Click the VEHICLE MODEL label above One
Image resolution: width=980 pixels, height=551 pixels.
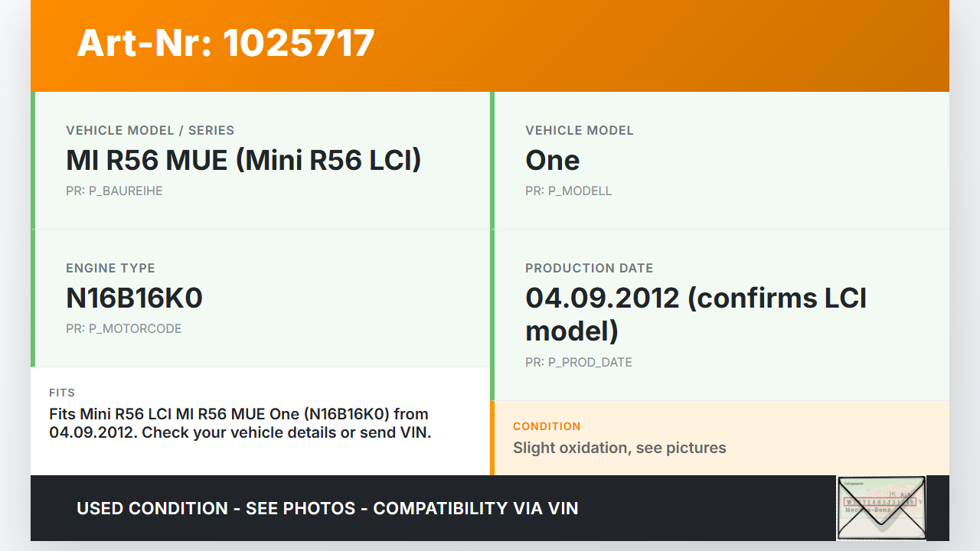pos(579,131)
